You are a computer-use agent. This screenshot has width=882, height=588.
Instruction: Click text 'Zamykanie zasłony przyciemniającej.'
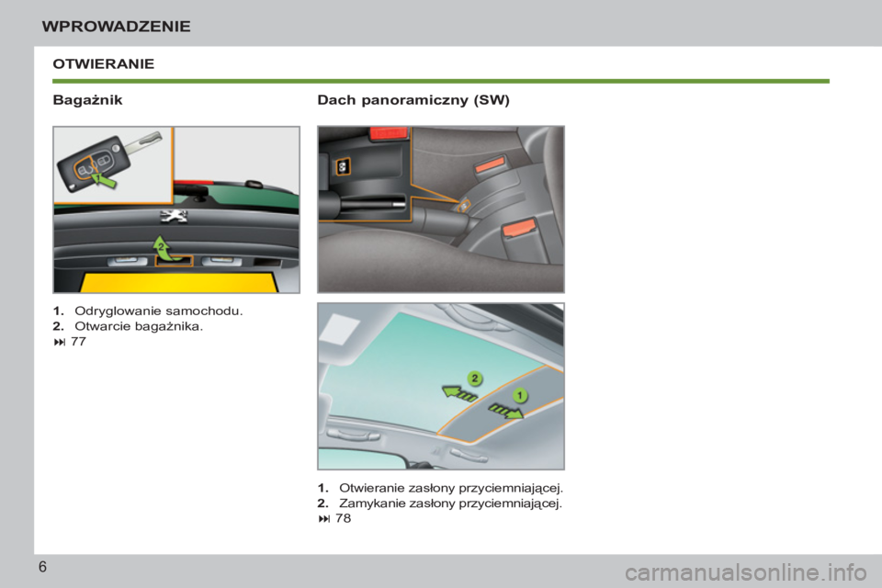click(x=450, y=503)
